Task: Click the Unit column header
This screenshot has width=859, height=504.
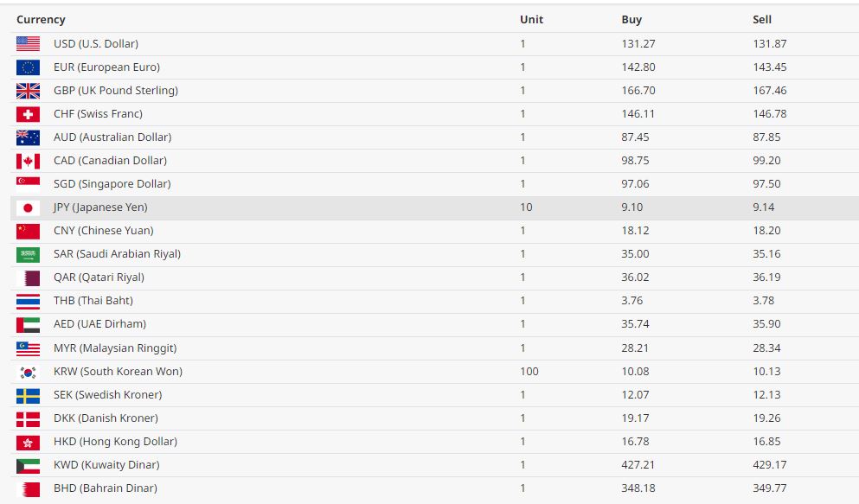Action: [531, 19]
